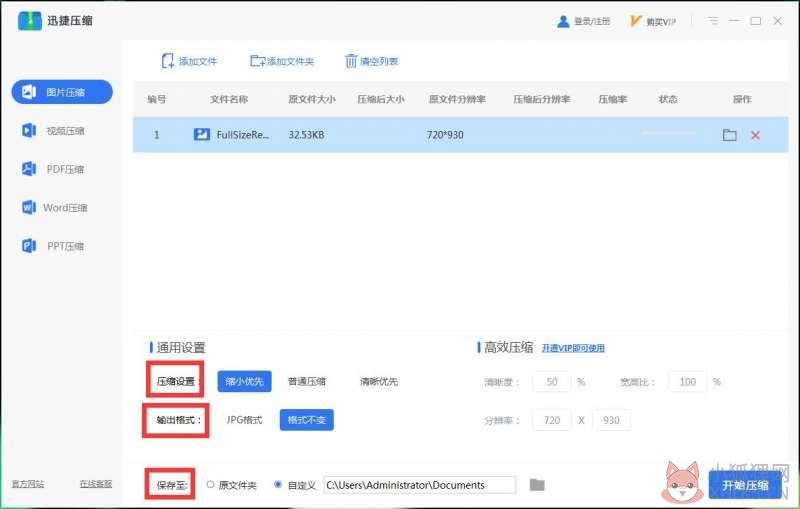800x509 pixels.
Task: Select the 图片压缩 sidebar tab
Action: point(62,92)
